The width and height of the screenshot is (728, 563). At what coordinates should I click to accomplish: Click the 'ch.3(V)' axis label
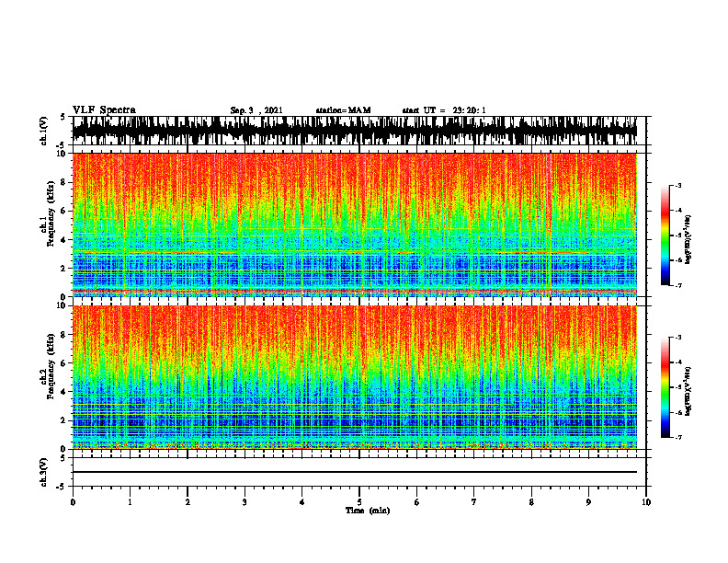pos(43,472)
